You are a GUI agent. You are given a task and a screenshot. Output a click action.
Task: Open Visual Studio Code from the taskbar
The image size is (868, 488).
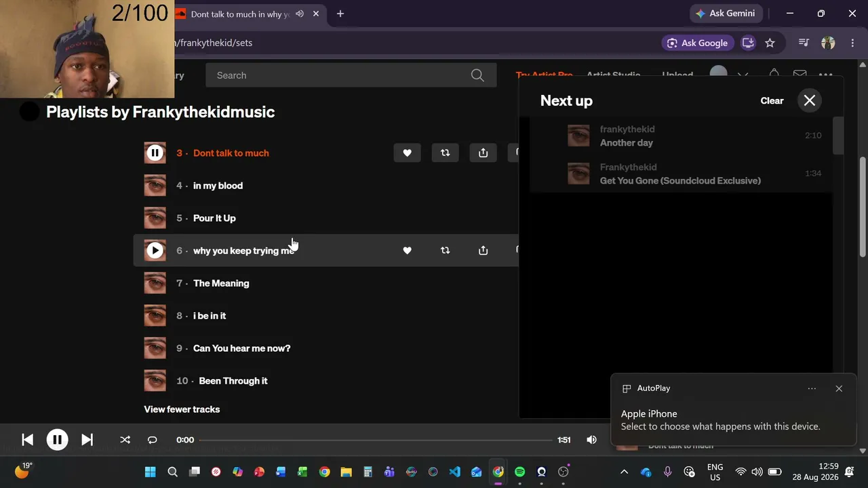pyautogui.click(x=454, y=472)
